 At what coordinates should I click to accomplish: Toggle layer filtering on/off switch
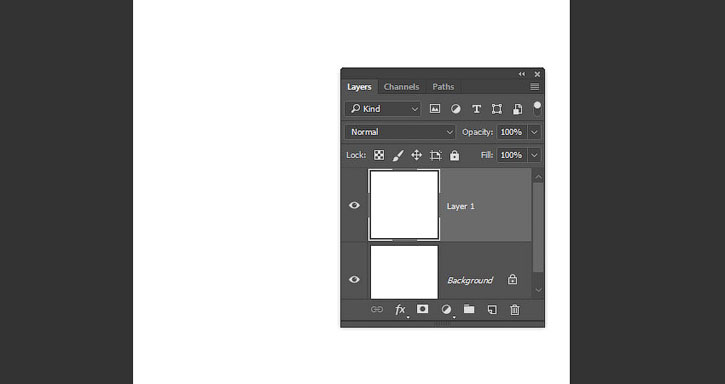pyautogui.click(x=537, y=108)
